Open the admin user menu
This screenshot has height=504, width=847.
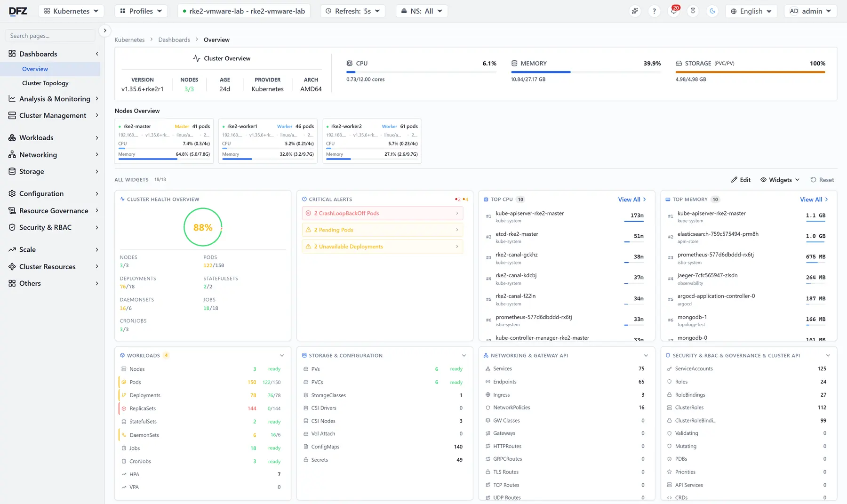click(810, 11)
